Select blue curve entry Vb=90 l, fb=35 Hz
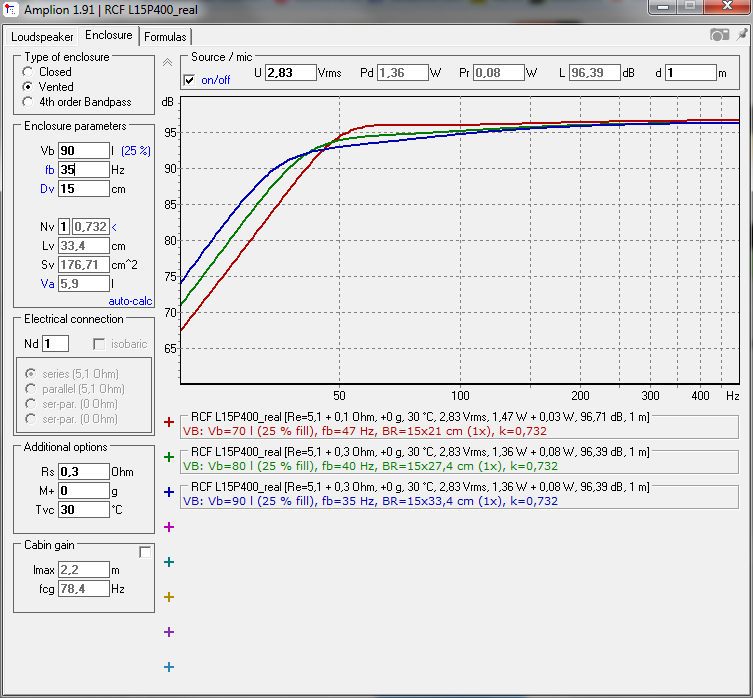This screenshot has height=698, width=753. [460, 495]
